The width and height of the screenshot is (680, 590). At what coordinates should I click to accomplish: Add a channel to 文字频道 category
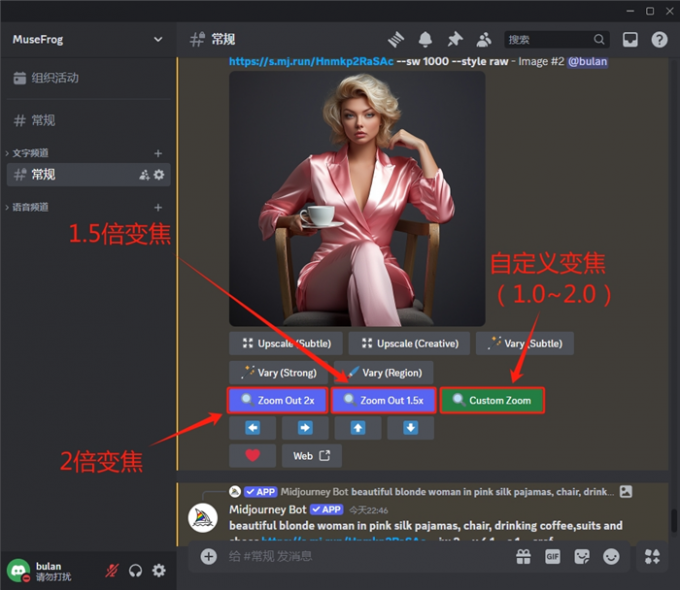(x=158, y=153)
